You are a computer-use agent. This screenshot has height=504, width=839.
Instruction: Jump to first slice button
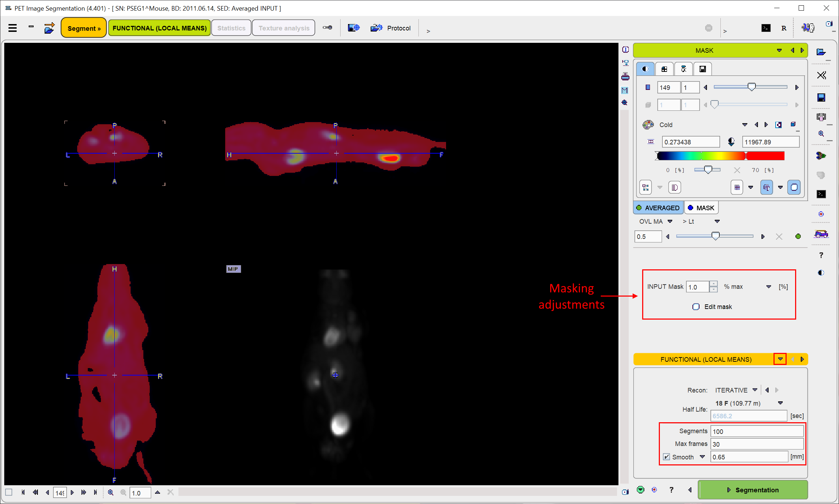click(x=23, y=492)
